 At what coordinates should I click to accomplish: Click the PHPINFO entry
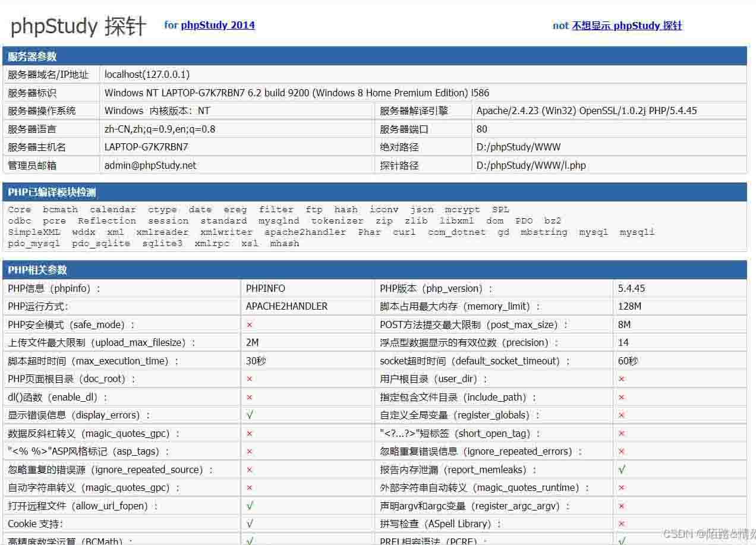(265, 288)
